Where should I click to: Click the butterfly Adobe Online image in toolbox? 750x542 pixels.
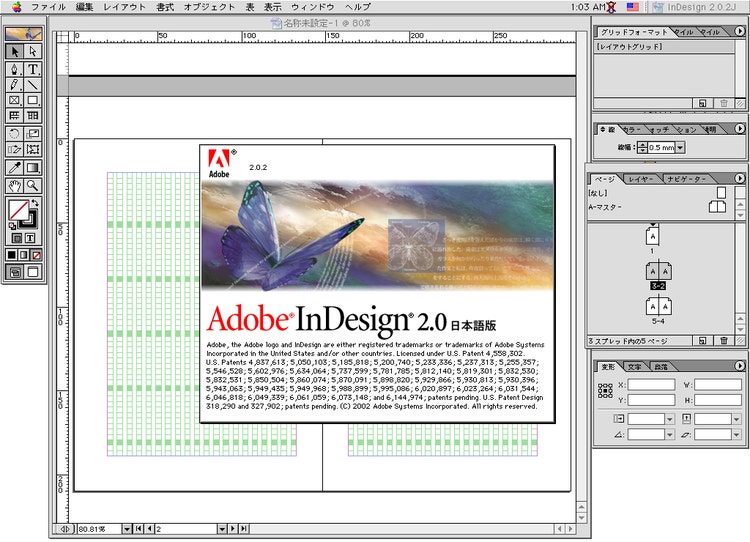coord(23,33)
